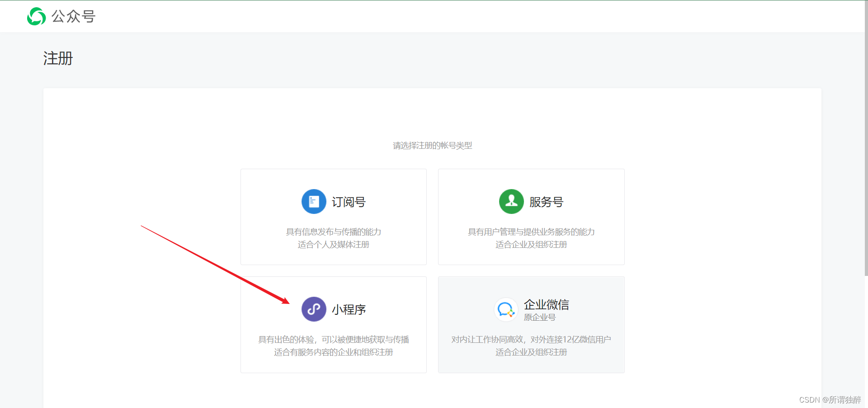
Task: Click the vertical page scrollbar thumb
Action: pyautogui.click(x=866, y=138)
